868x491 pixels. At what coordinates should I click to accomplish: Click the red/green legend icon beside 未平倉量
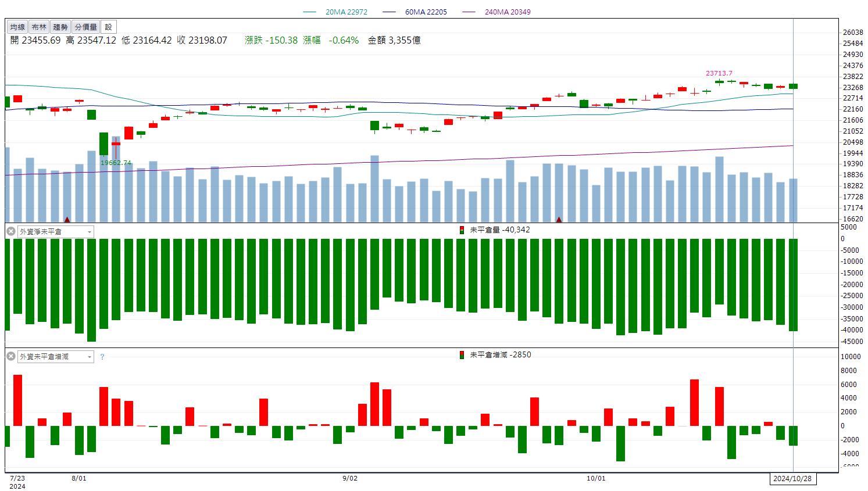[x=462, y=230]
